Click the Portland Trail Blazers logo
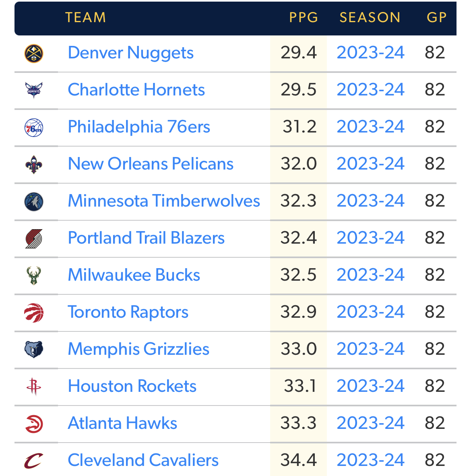The image size is (471, 476). [x=34, y=238]
